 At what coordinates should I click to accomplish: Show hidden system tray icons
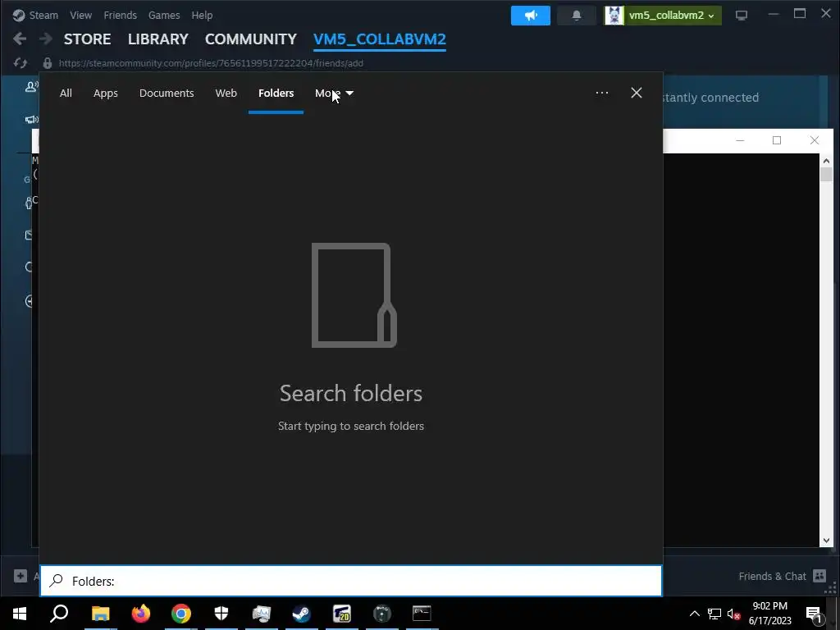point(694,614)
